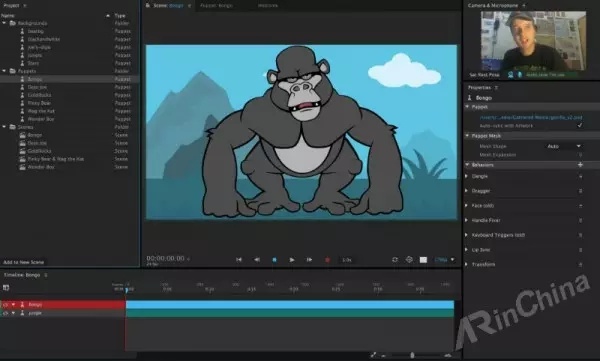Click the timeline zoom slider handle
Screen dimensions: 600x361
(x=412, y=355)
